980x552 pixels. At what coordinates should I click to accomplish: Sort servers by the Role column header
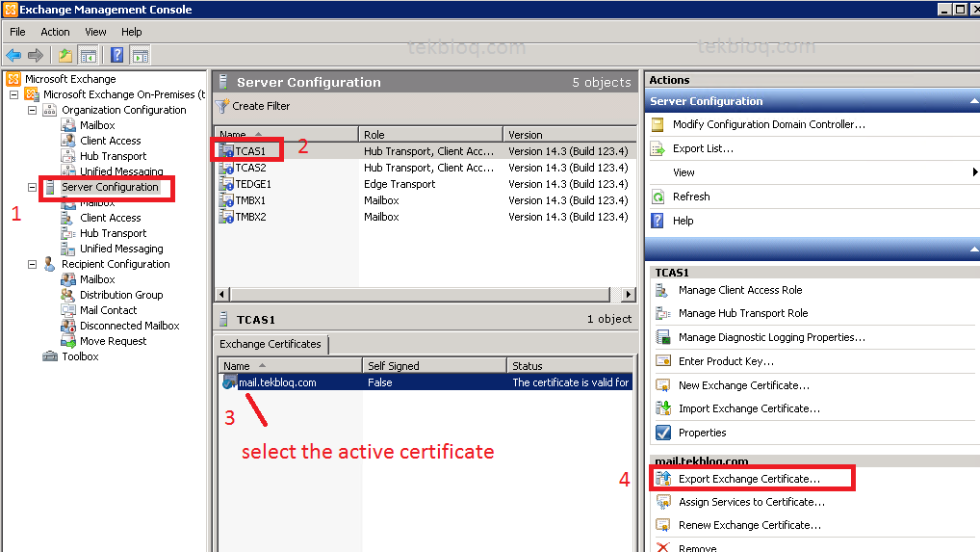point(431,135)
